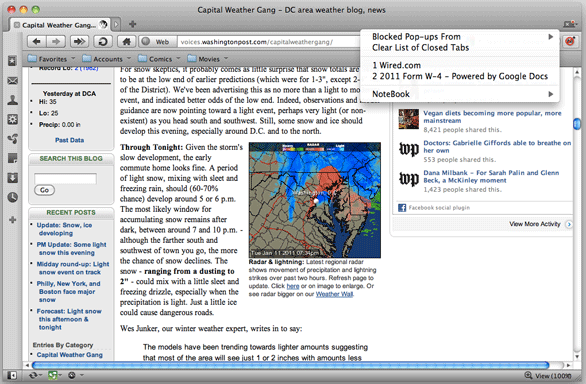Add a panel with the sidebar plus icon
The width and height of the screenshot is (586, 384).
[x=12, y=219]
